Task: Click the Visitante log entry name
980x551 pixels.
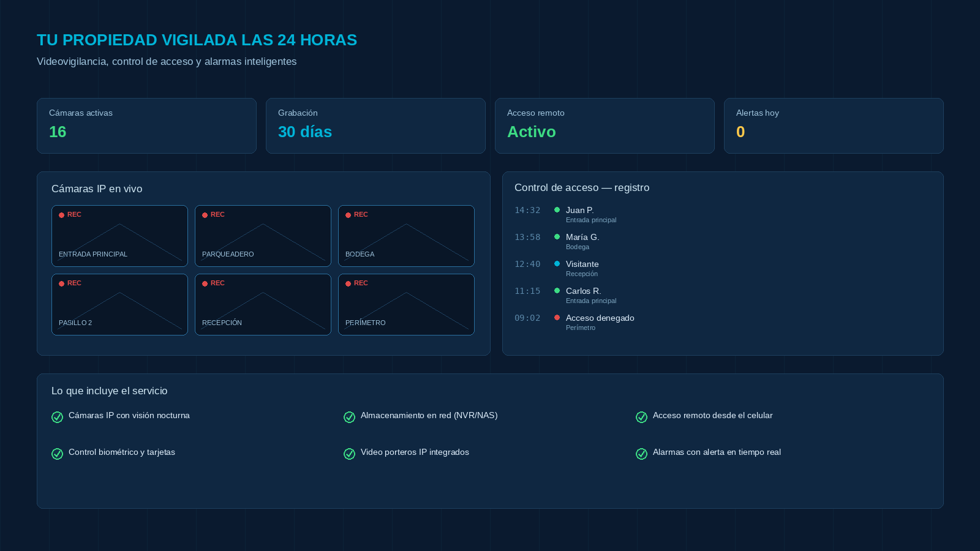Action: (x=582, y=264)
